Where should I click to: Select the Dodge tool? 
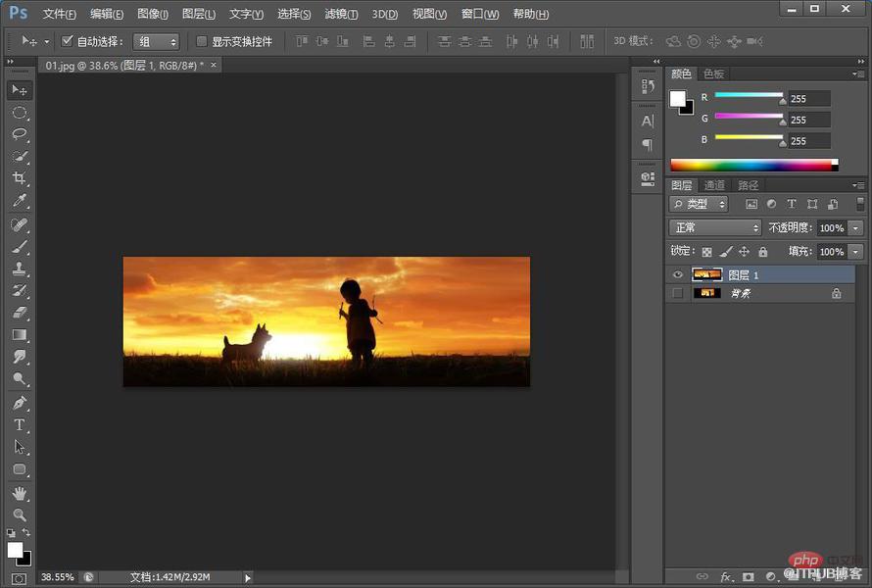(20, 379)
